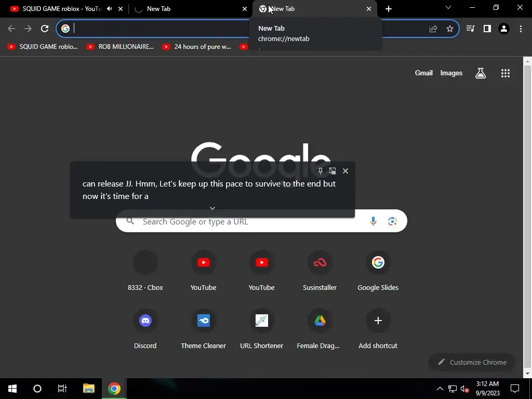Toggle the Chrome side panel
The width and height of the screenshot is (532, 399).
coord(487,29)
